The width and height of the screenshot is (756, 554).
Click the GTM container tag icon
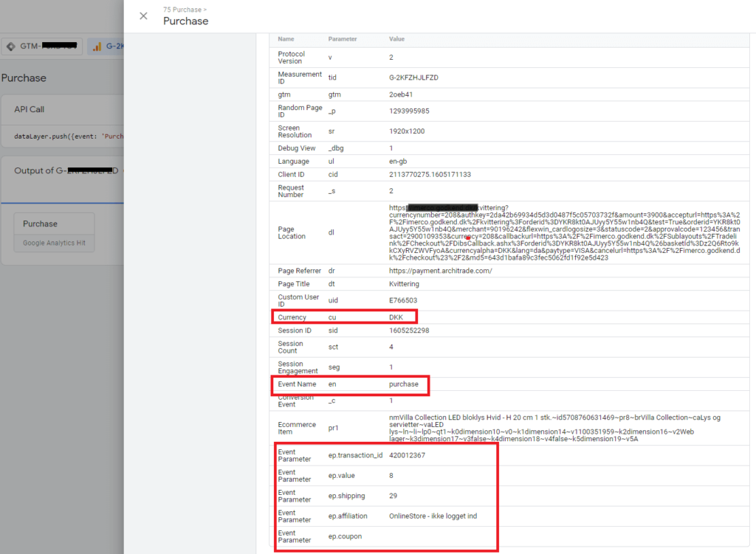click(11, 46)
